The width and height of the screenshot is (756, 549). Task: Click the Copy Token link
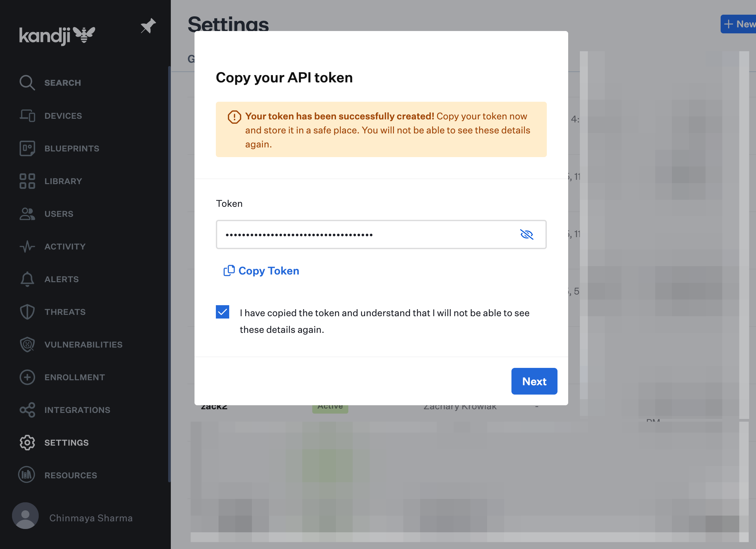tap(262, 271)
